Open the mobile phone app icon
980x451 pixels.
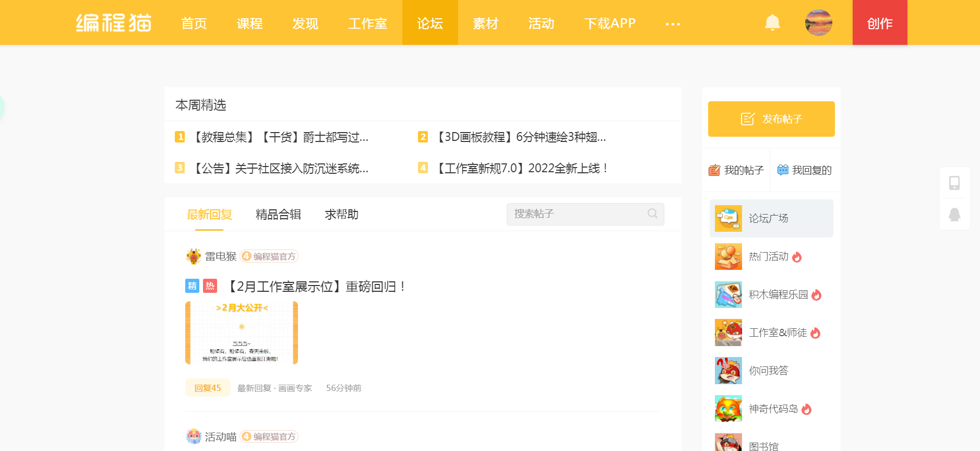point(954,183)
